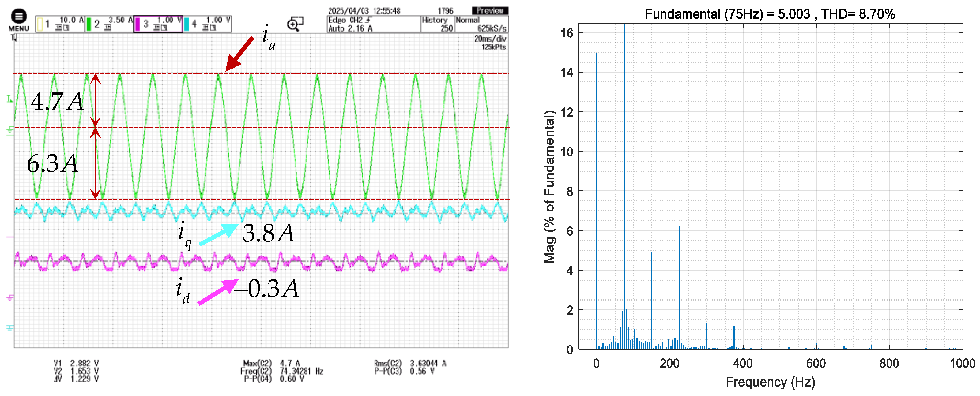Screen dimensions: 980x396
Task: Click the Rms(C2) 3.63044 A measurement
Action: pos(410,363)
